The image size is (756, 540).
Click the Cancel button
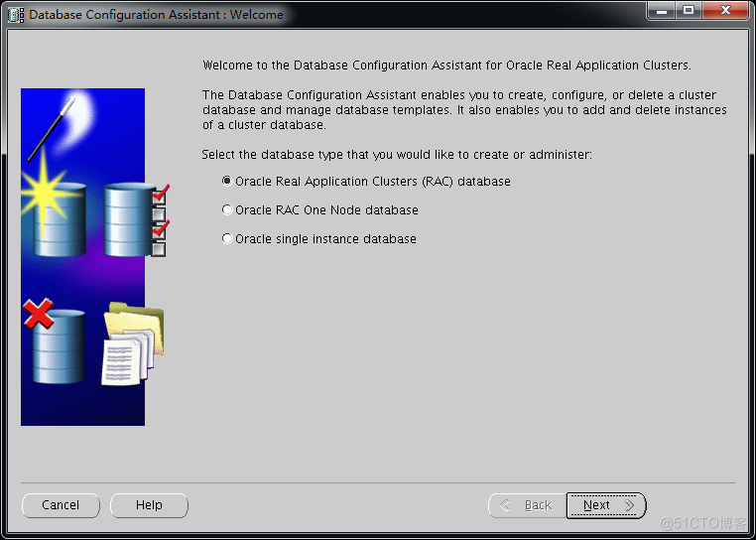click(61, 505)
